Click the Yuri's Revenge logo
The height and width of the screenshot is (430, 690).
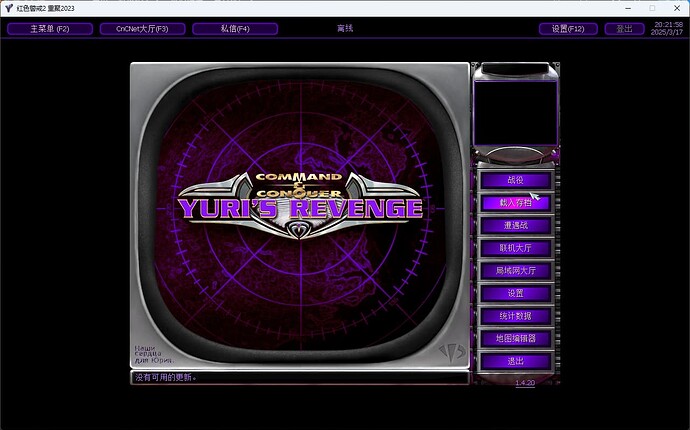[x=300, y=205]
